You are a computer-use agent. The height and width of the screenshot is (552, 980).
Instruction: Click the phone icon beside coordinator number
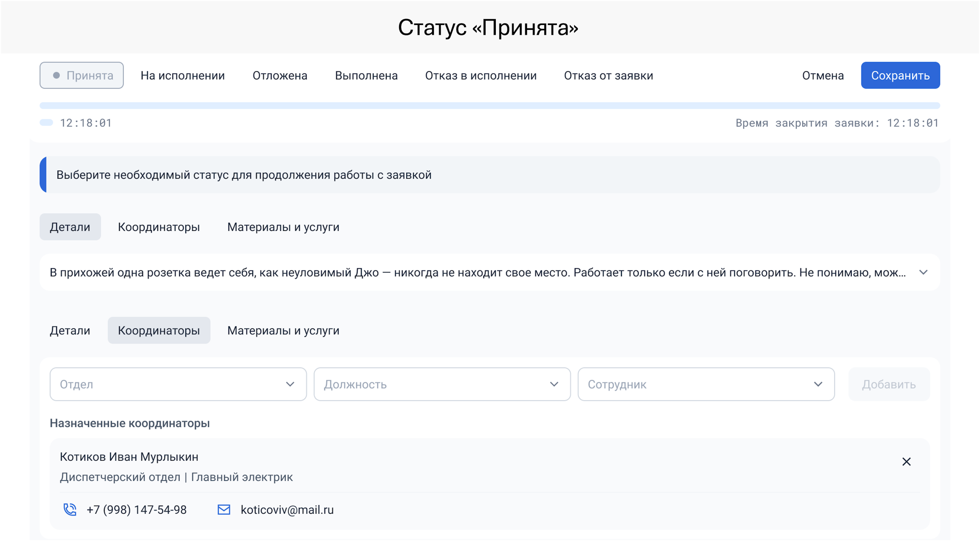point(70,509)
